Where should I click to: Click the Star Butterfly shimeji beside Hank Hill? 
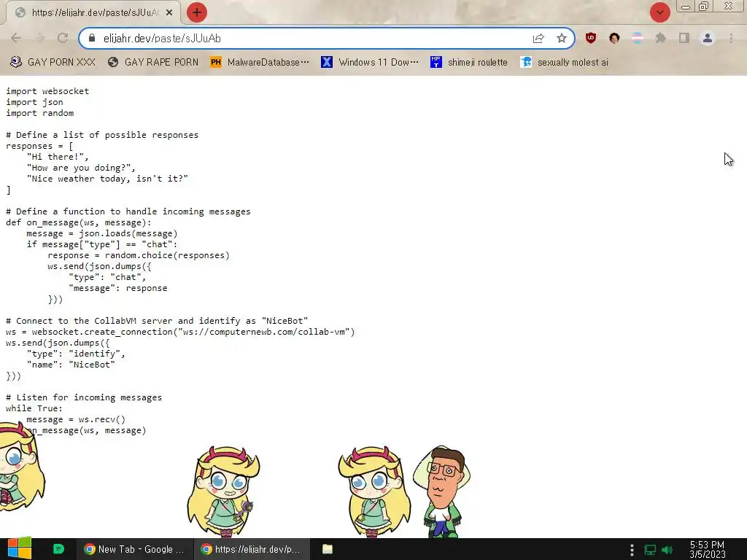[x=374, y=491]
